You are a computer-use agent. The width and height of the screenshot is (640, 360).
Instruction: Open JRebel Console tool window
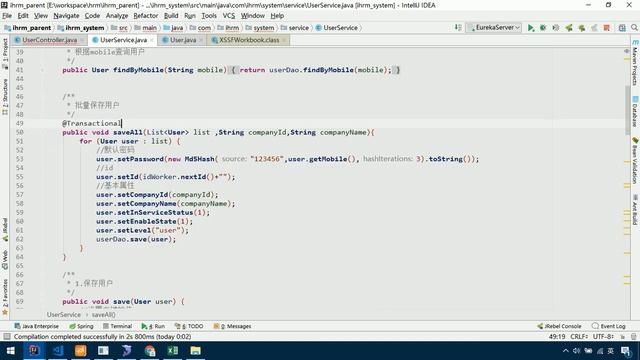(559, 326)
